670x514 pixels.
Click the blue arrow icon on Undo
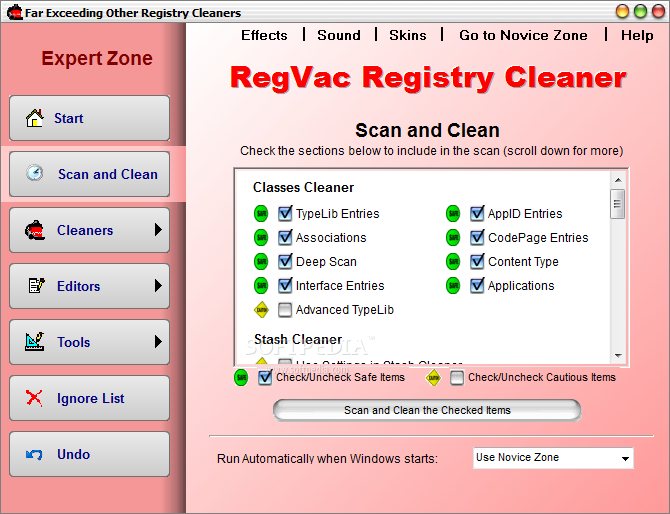click(x=34, y=454)
